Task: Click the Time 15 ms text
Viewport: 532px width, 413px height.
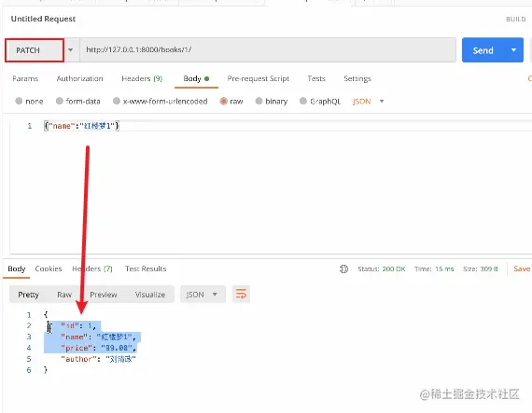Action: pyautogui.click(x=434, y=269)
